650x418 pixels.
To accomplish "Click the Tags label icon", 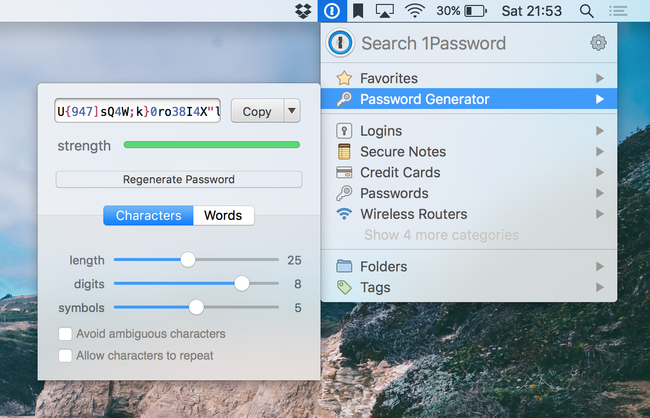I will click(x=344, y=287).
